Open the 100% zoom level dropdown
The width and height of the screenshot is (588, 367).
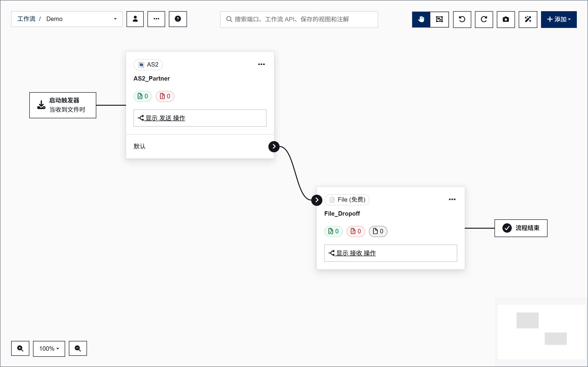[49, 349]
